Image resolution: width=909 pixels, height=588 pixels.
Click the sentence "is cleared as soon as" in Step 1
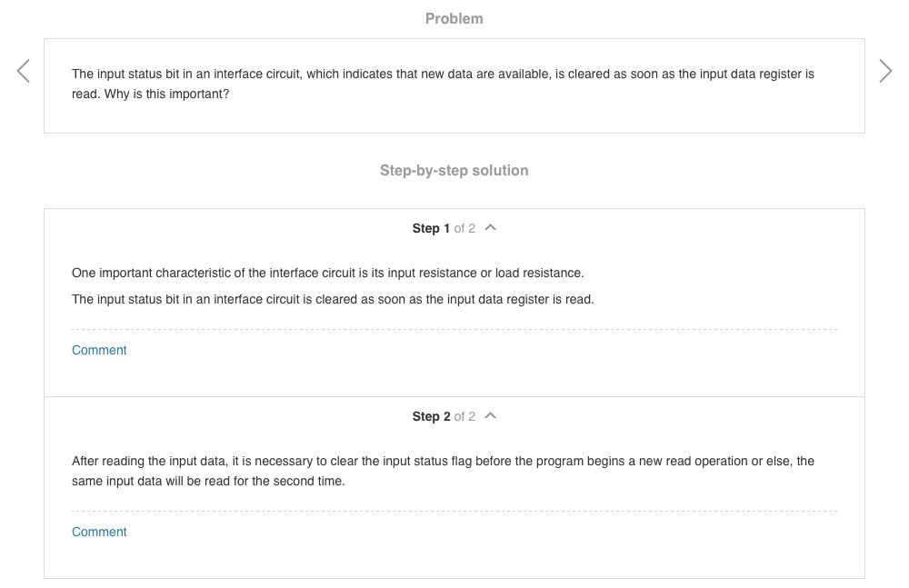pyautogui.click(x=333, y=299)
